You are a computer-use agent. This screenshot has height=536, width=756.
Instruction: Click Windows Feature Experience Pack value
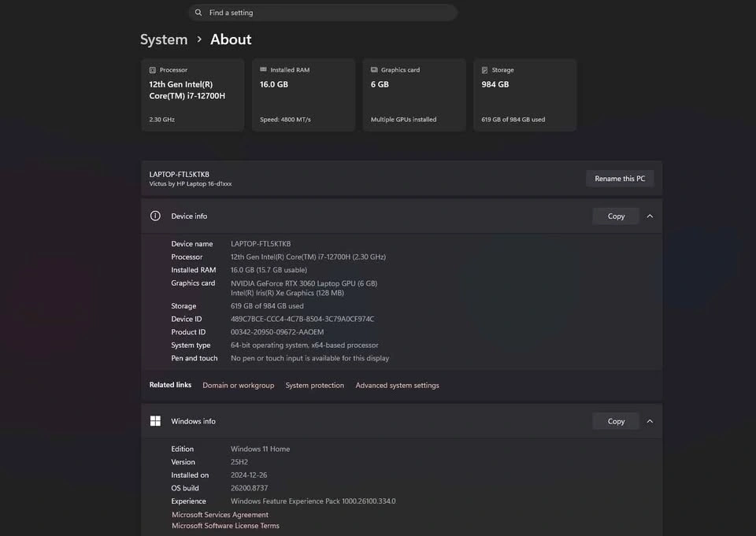313,501
